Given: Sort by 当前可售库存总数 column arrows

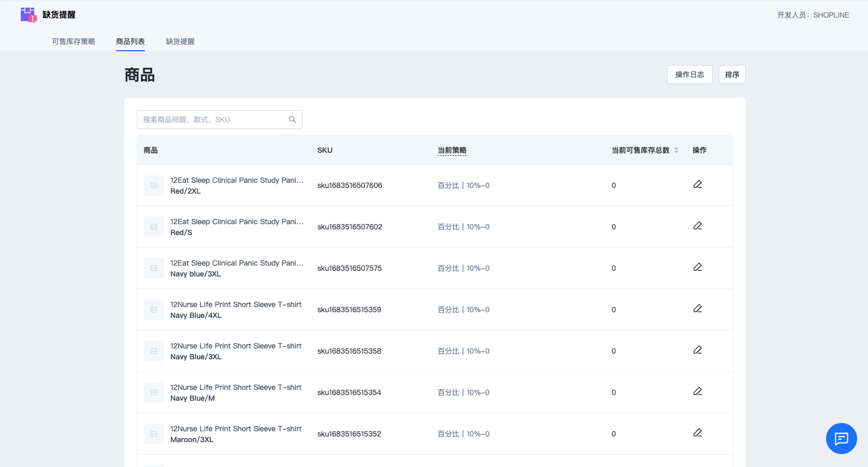Looking at the screenshot, I should pyautogui.click(x=676, y=150).
